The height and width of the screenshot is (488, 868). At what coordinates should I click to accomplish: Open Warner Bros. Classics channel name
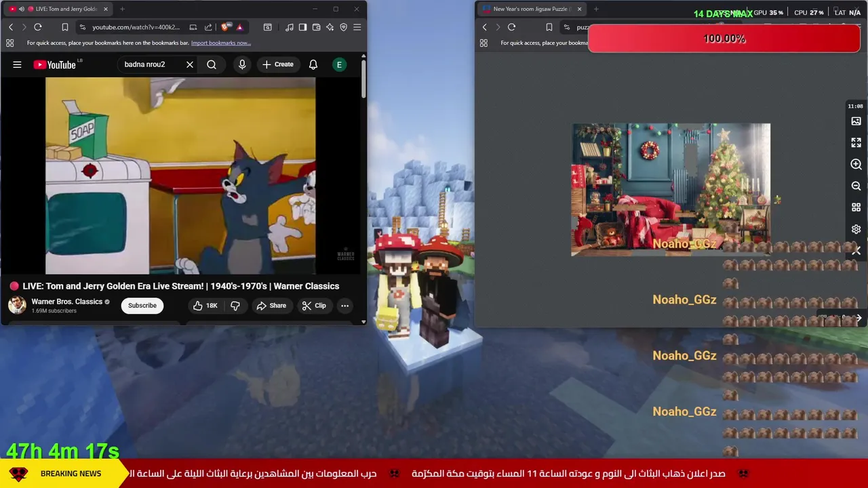pyautogui.click(x=67, y=302)
